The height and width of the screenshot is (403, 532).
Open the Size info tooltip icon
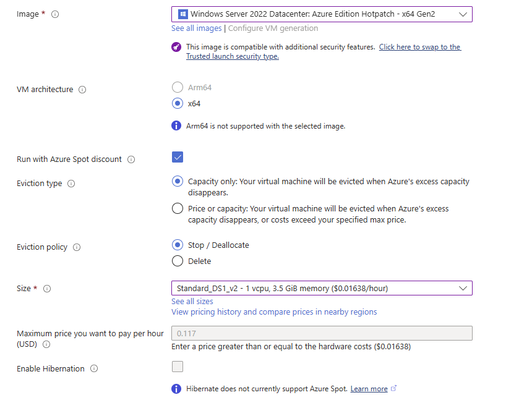[x=47, y=289]
